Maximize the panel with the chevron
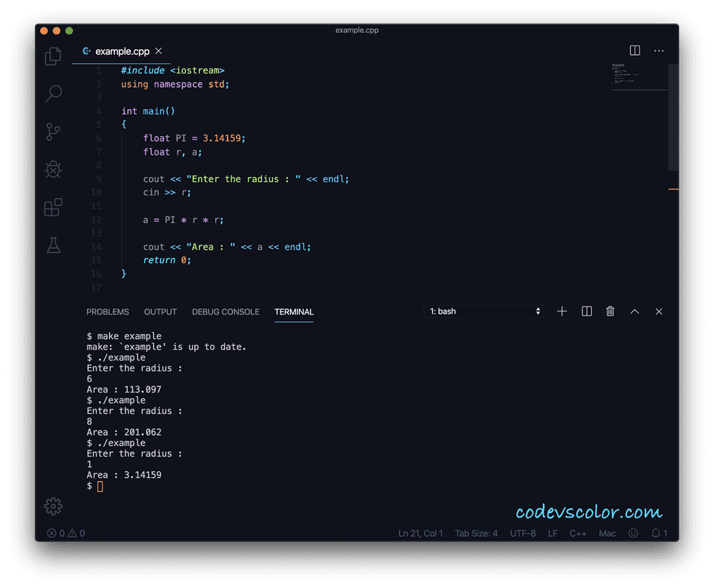This screenshot has width=714, height=588. (x=634, y=311)
